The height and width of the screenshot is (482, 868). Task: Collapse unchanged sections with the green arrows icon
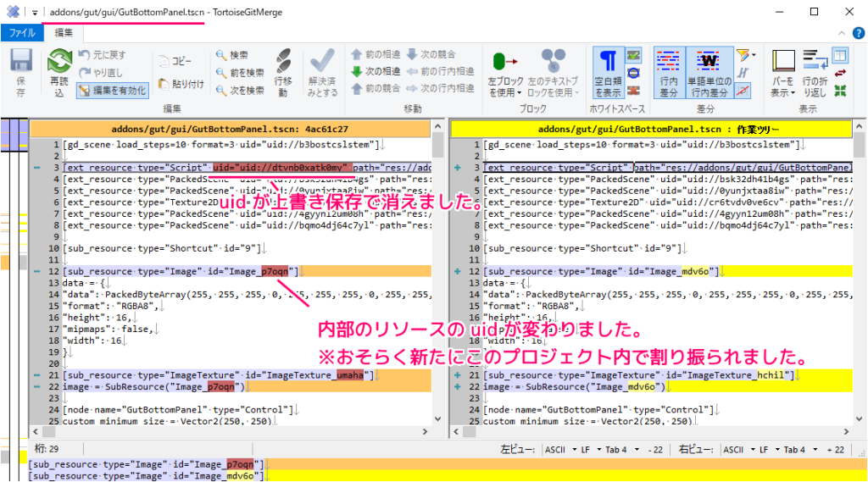[x=840, y=91]
